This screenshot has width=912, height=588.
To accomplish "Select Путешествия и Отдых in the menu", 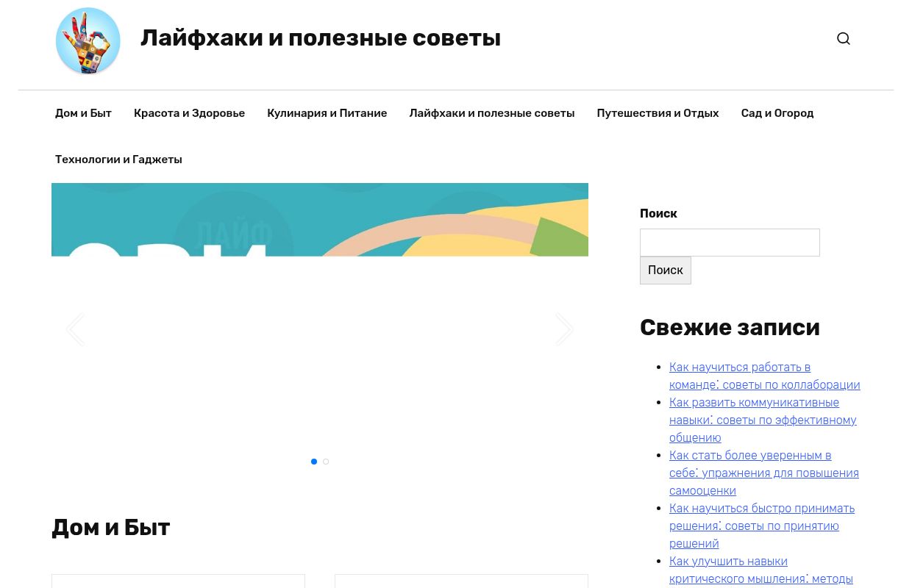I will tap(658, 113).
